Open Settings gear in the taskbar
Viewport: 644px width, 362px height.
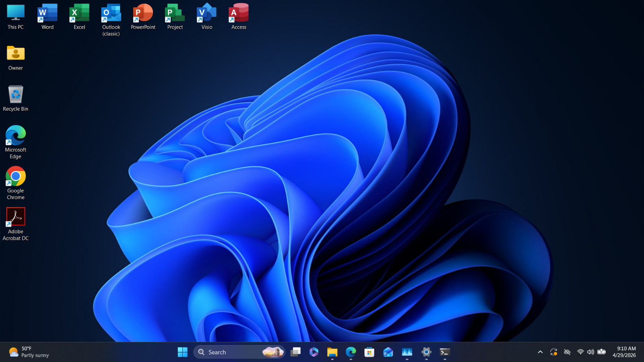(x=426, y=352)
